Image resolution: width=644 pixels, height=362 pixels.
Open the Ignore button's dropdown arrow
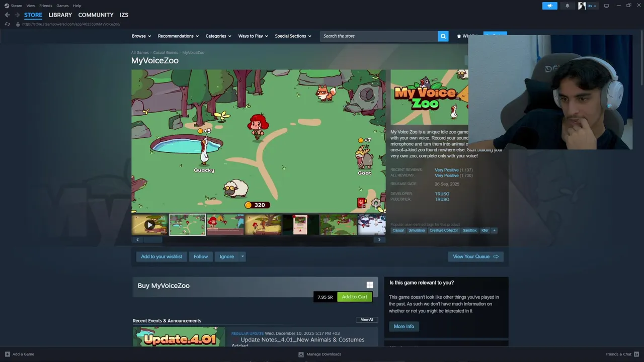coord(243,256)
